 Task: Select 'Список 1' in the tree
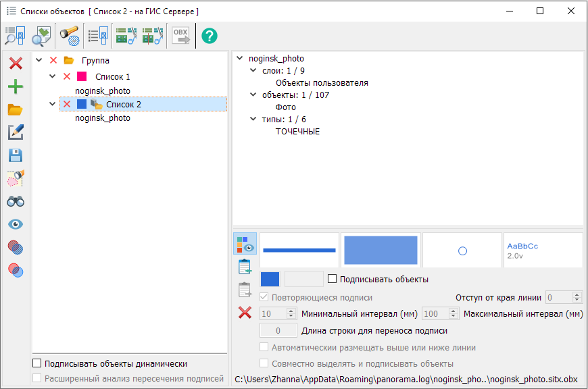click(x=112, y=77)
